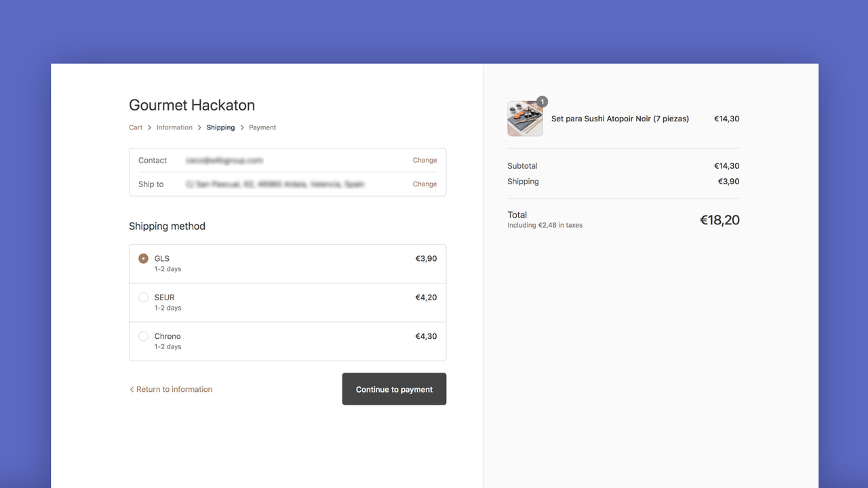Screen dimensions: 868x488
Task: Click the back chevron next to Return to information
Action: point(132,389)
